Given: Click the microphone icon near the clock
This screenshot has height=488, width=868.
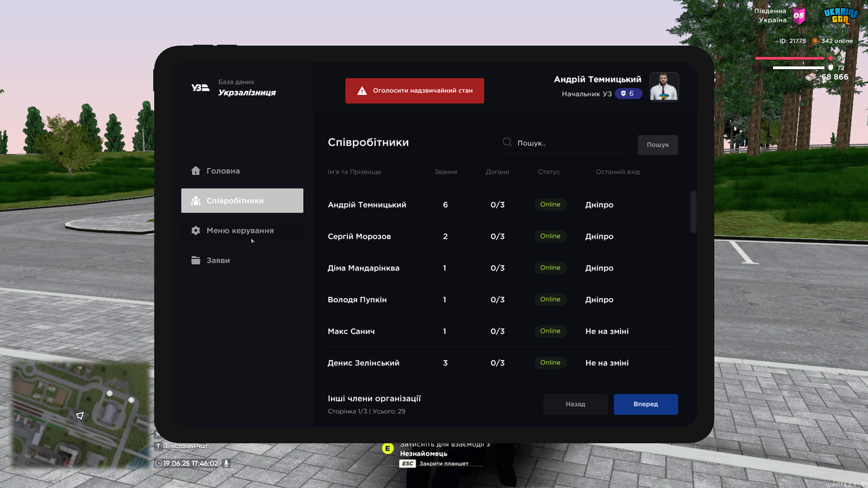Looking at the screenshot, I should [x=226, y=464].
